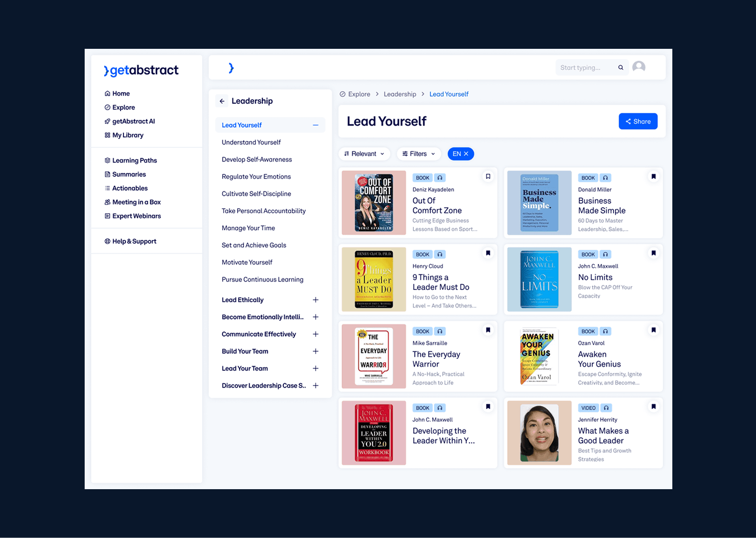The image size is (756, 538).
Task: Click audio headphone icon on Business Made Simple
Action: point(606,178)
